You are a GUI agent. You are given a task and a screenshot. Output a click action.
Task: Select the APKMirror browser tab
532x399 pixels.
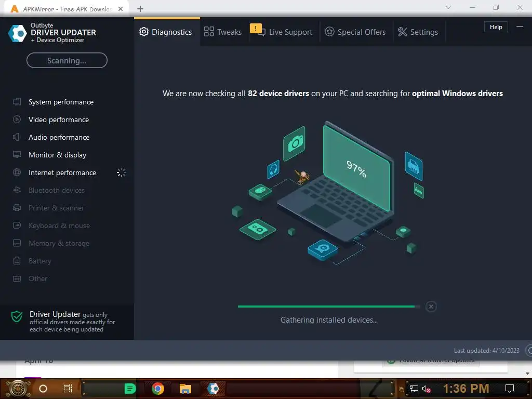67,9
